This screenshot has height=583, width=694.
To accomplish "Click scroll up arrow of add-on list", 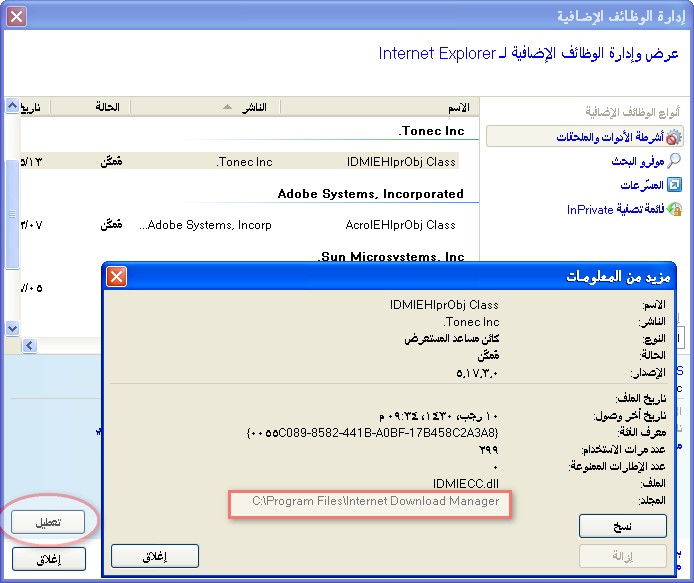I will pyautogui.click(x=12, y=106).
